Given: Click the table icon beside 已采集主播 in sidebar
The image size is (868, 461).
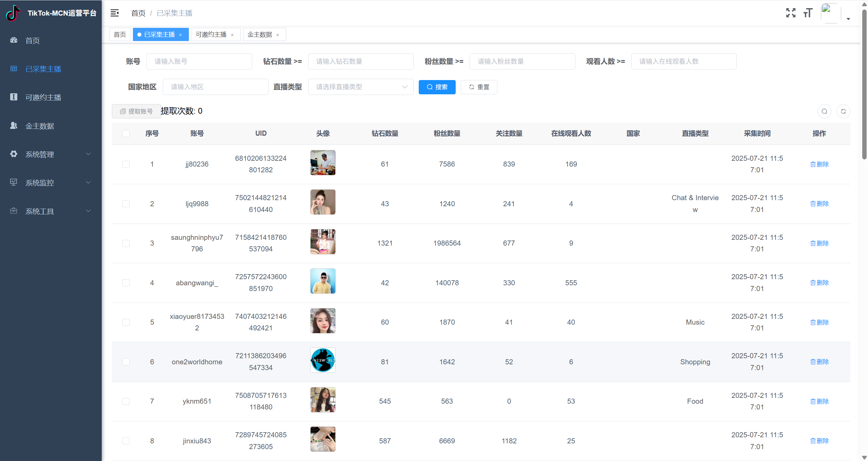Looking at the screenshot, I should 14,69.
